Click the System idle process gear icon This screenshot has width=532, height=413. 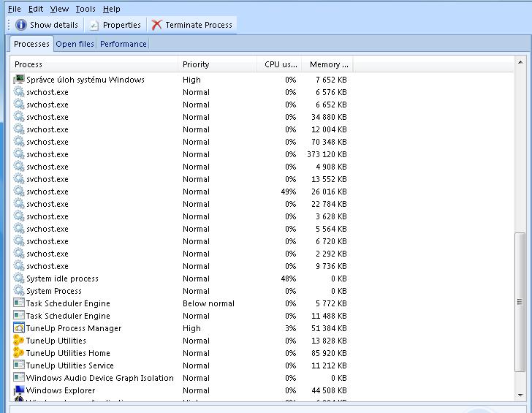tap(19, 278)
